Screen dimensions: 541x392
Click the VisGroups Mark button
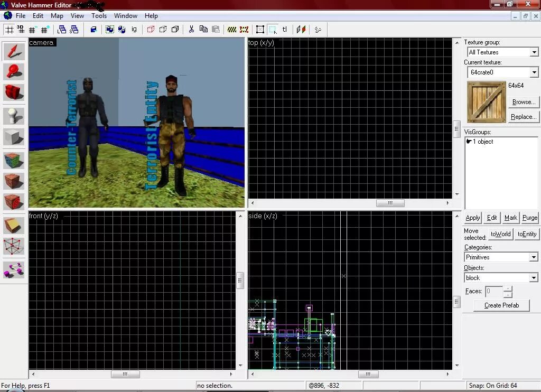point(511,217)
